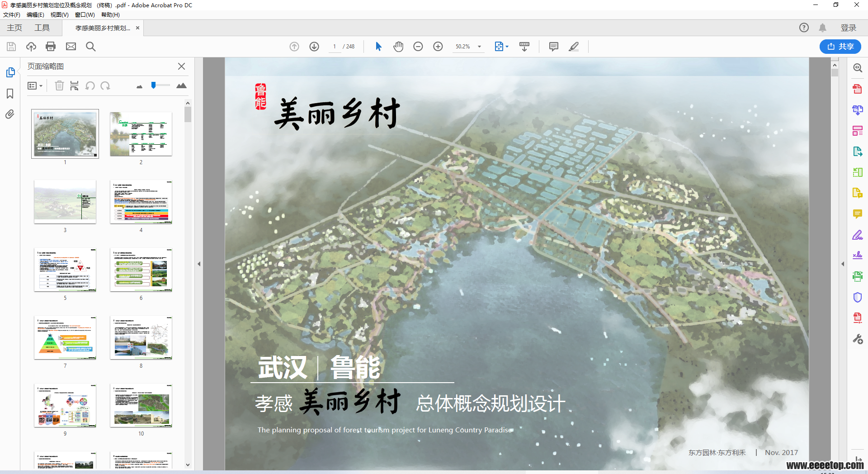Click the page number input field
Image resolution: width=868 pixels, height=474 pixels.
pyautogui.click(x=335, y=47)
